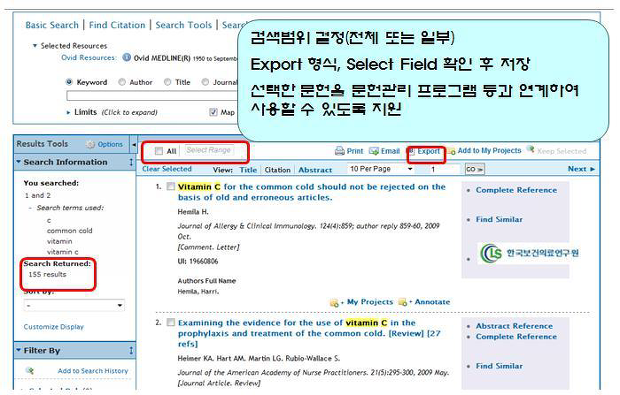Viewport: 620px width, 395px height.
Task: Switch view to Abstract
Action: point(315,170)
